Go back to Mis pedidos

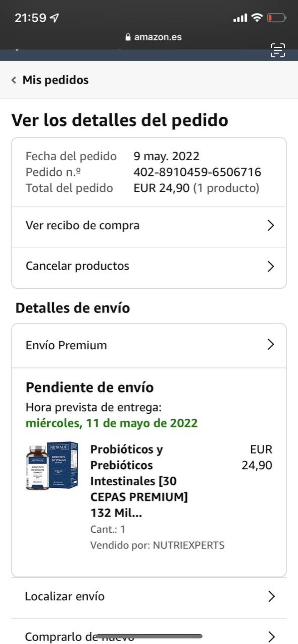pyautogui.click(x=55, y=80)
